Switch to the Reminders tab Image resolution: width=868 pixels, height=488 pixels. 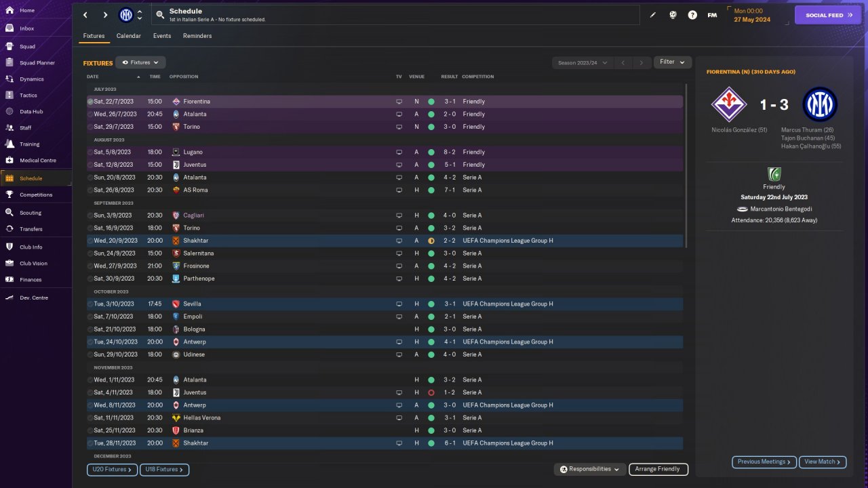(x=197, y=36)
